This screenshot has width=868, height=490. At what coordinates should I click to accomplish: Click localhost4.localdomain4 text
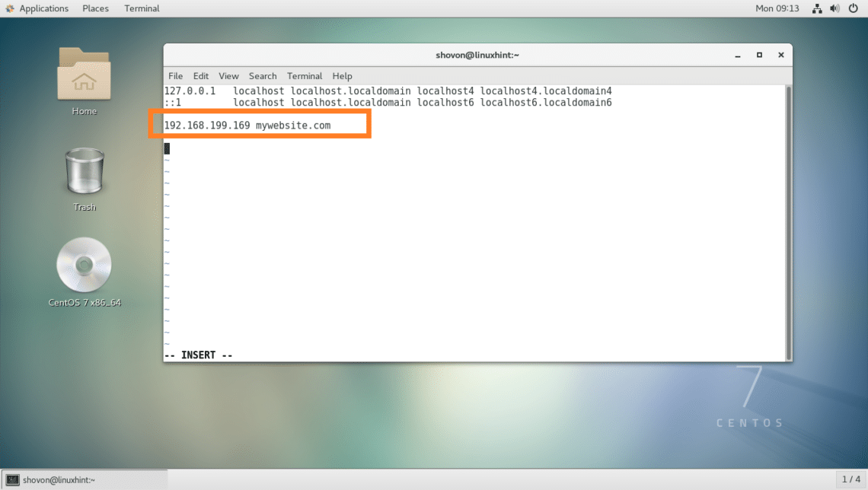point(546,91)
